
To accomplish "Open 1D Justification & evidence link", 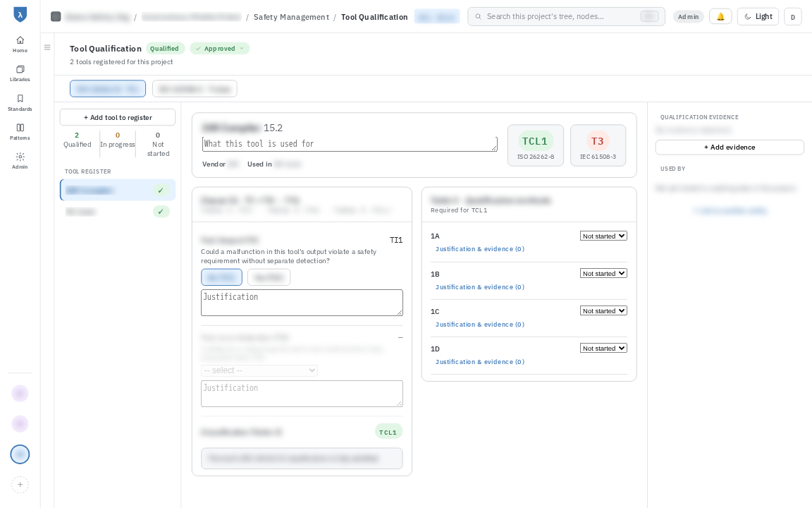I will point(479,362).
